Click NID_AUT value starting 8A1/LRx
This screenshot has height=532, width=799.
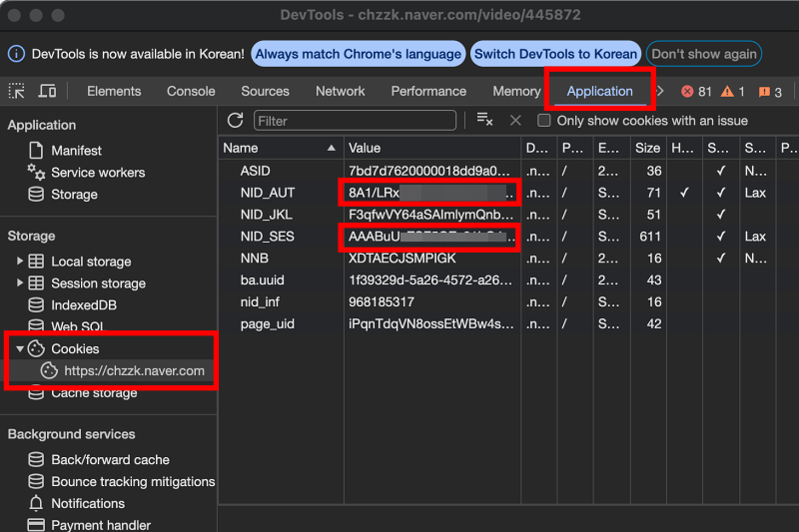tap(431, 193)
